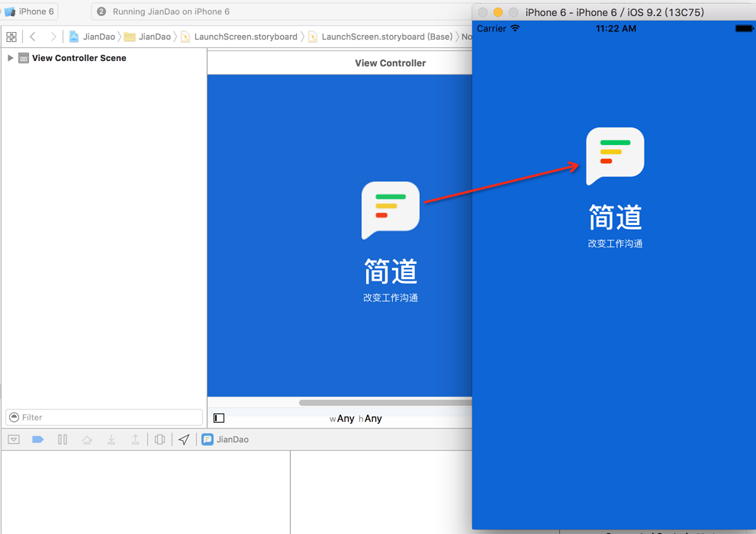Click the 改变工作沟通 subtitle in simulator
The width and height of the screenshot is (756, 534).
[x=615, y=243]
